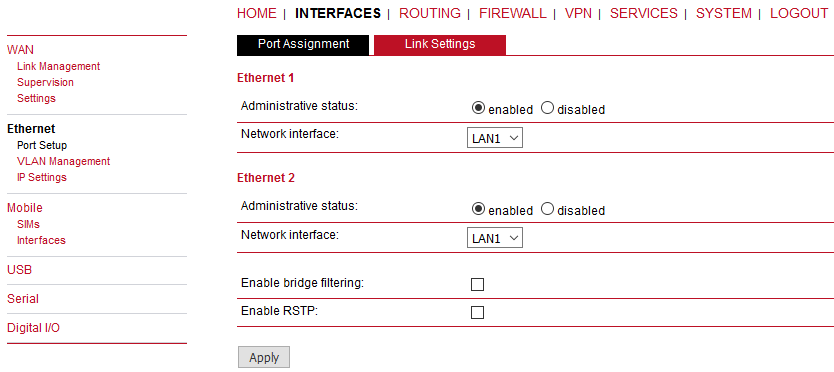The width and height of the screenshot is (834, 372).
Task: Open WAN Link Management in sidebar
Action: (59, 67)
